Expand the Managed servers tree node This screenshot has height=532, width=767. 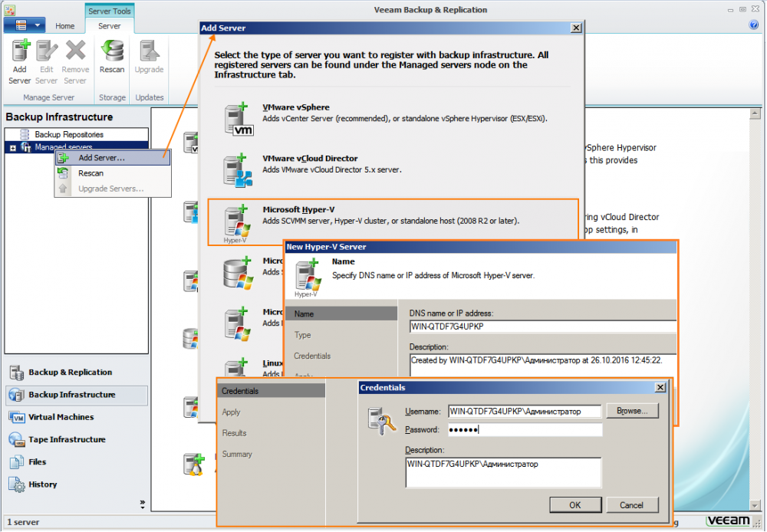pos(13,148)
